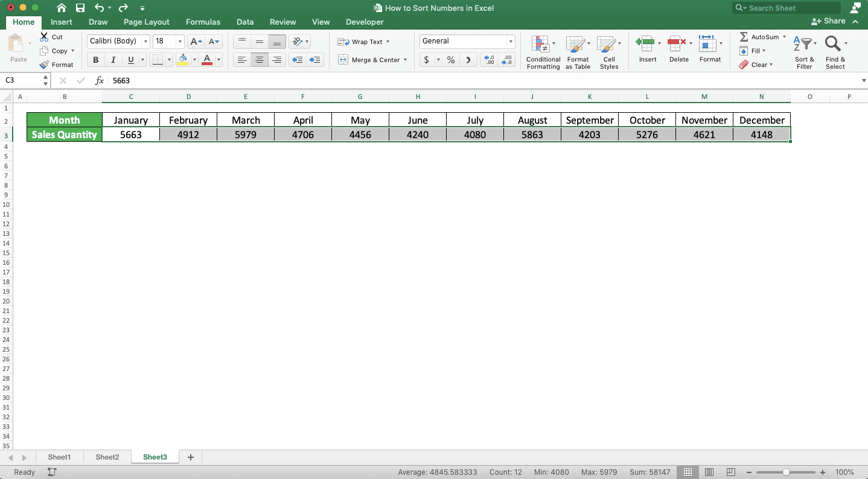Align cell content to top

coord(242,42)
